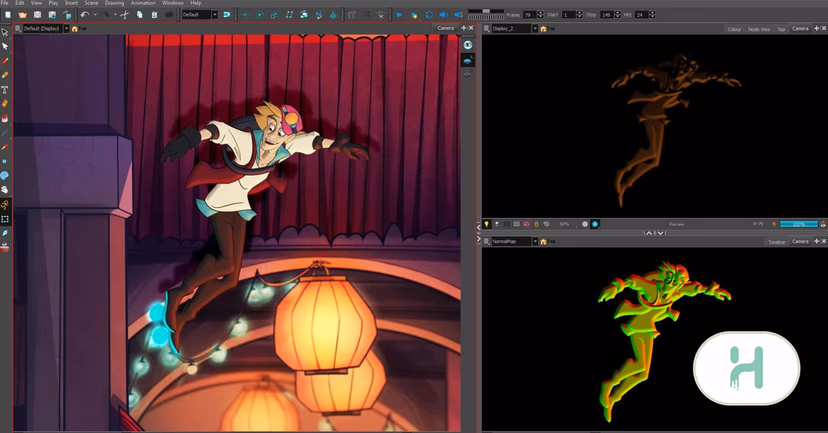Image resolution: width=828 pixels, height=433 pixels.
Task: Switch to the Timeline tab
Action: coord(776,242)
